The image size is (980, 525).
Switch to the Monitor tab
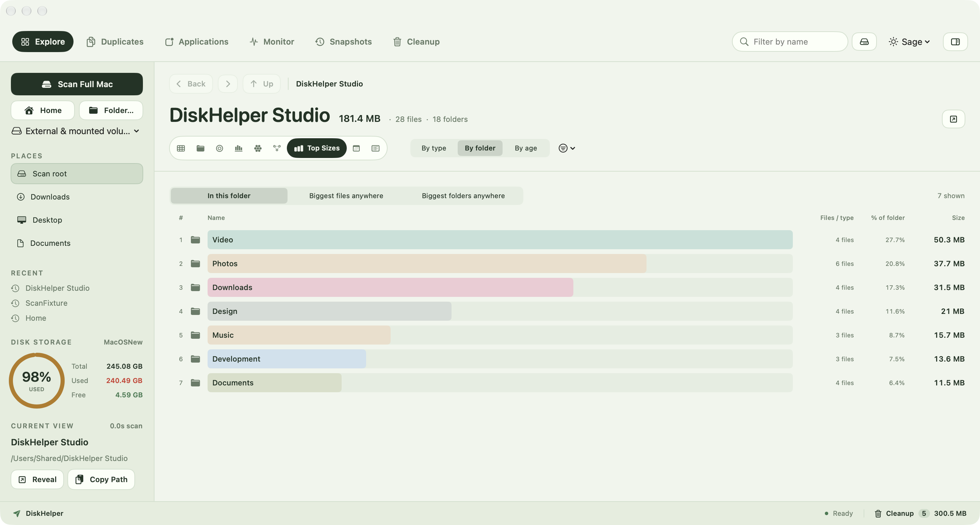272,42
